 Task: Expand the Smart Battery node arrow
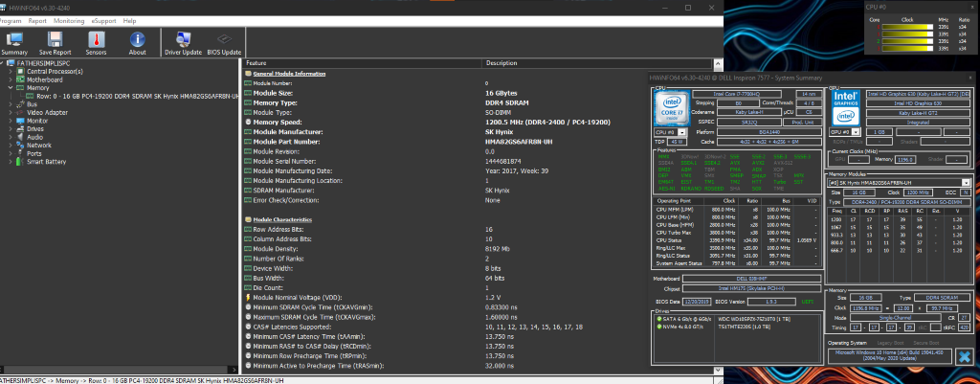11,161
